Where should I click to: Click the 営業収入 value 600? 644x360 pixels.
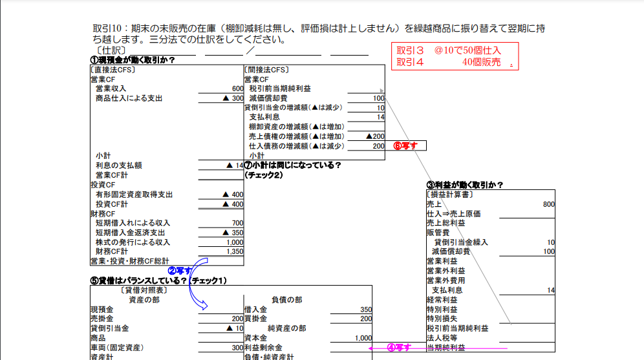coord(237,89)
